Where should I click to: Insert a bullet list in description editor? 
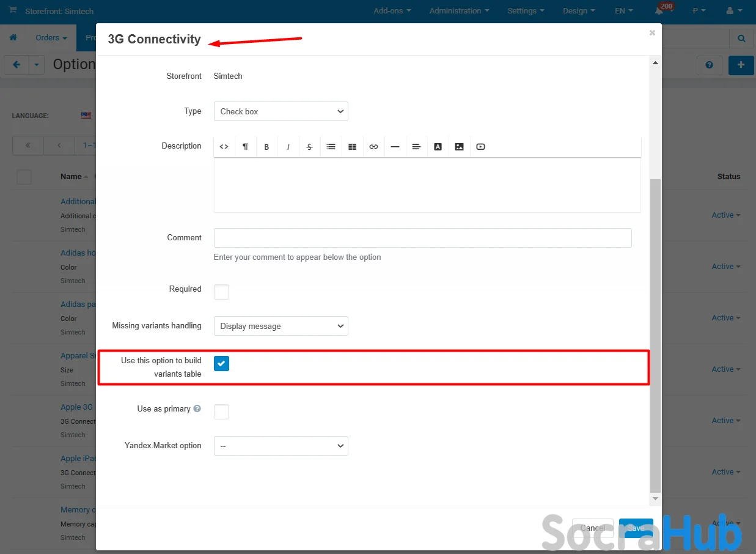[331, 147]
